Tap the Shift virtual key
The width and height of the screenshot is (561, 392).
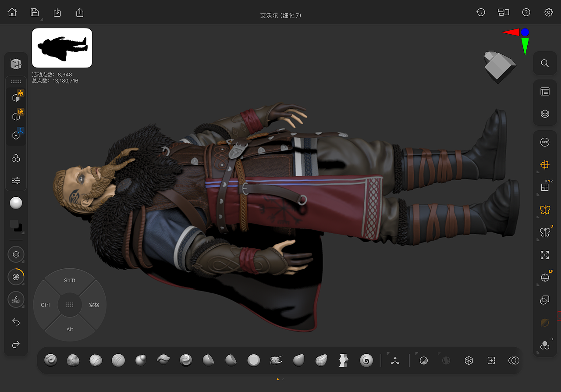[x=70, y=281]
